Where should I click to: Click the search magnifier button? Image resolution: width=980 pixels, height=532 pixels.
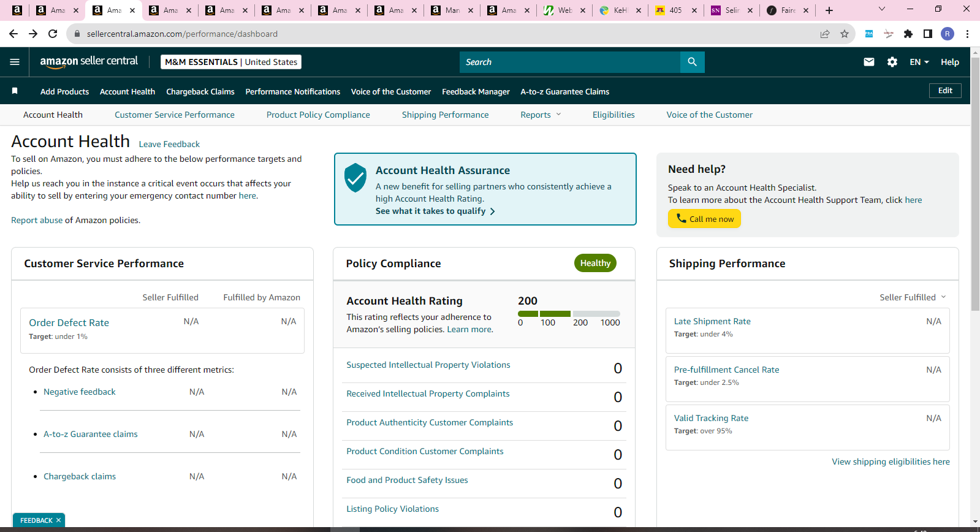point(692,62)
